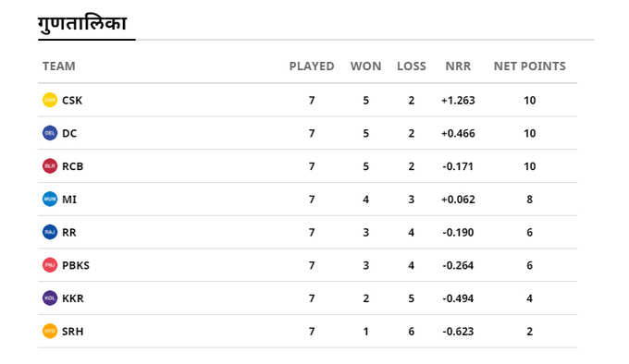629x364 pixels.
Task: Select the red RCB team logo
Action: (50, 166)
